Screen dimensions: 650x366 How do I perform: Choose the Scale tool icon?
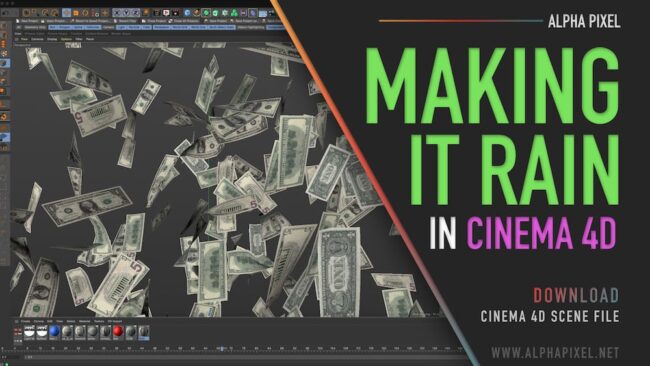click(x=76, y=13)
